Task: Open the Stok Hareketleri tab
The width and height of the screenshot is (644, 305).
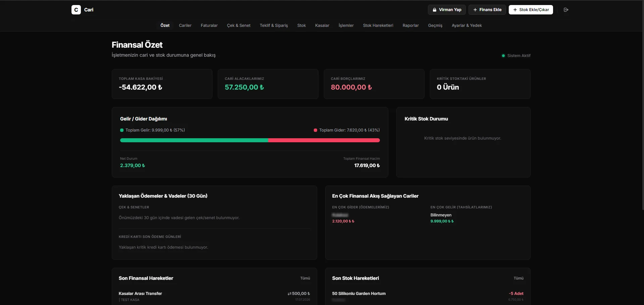Action: 378,26
